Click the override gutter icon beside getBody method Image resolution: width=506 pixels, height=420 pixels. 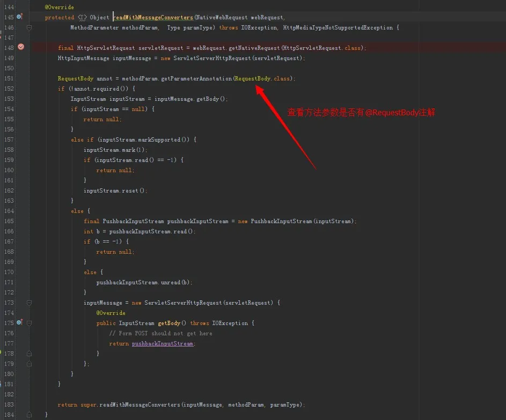[20, 322]
